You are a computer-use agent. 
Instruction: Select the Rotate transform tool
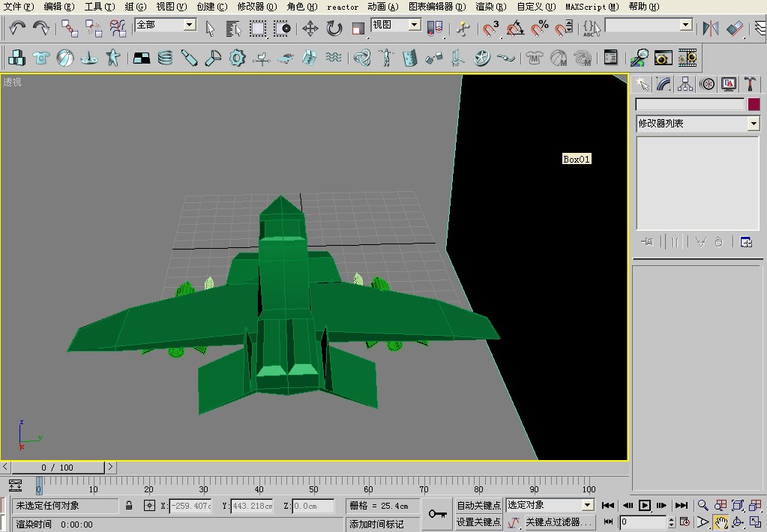(334, 28)
